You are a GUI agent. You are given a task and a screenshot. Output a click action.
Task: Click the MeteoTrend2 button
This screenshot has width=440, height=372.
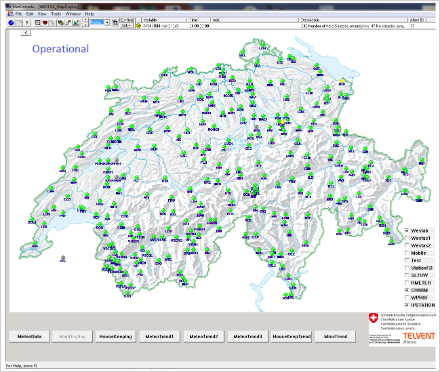point(204,336)
